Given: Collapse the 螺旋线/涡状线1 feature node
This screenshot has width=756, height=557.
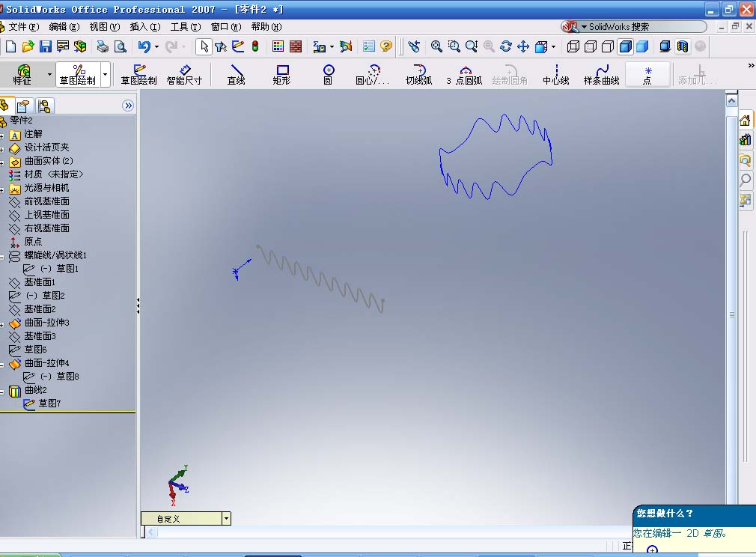Looking at the screenshot, I should pyautogui.click(x=2, y=256).
